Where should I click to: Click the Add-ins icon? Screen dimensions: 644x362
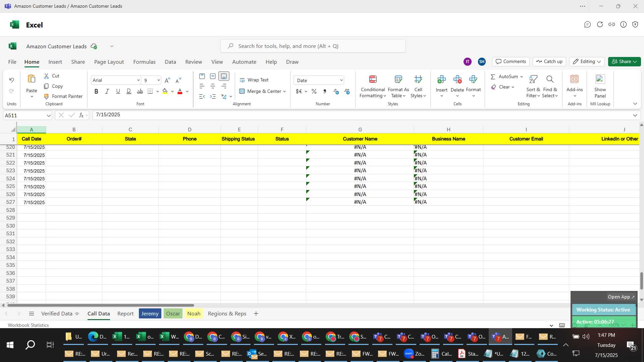[575, 79]
